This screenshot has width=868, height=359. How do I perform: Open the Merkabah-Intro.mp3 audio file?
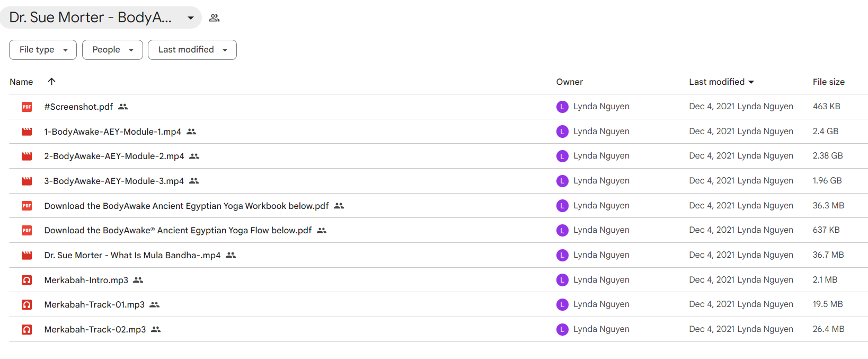86,280
